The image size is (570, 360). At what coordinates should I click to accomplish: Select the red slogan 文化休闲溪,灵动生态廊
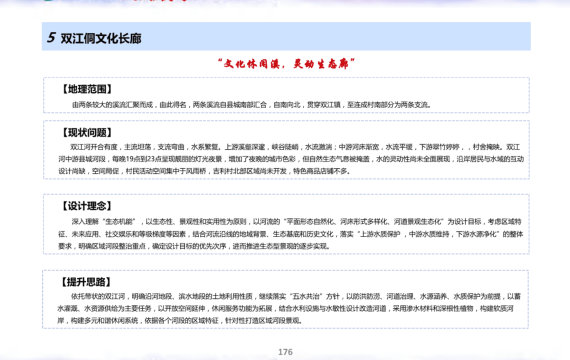286,64
